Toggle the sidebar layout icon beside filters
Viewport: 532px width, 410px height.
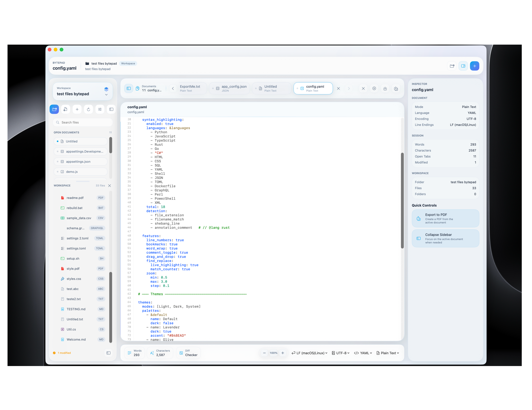click(111, 109)
